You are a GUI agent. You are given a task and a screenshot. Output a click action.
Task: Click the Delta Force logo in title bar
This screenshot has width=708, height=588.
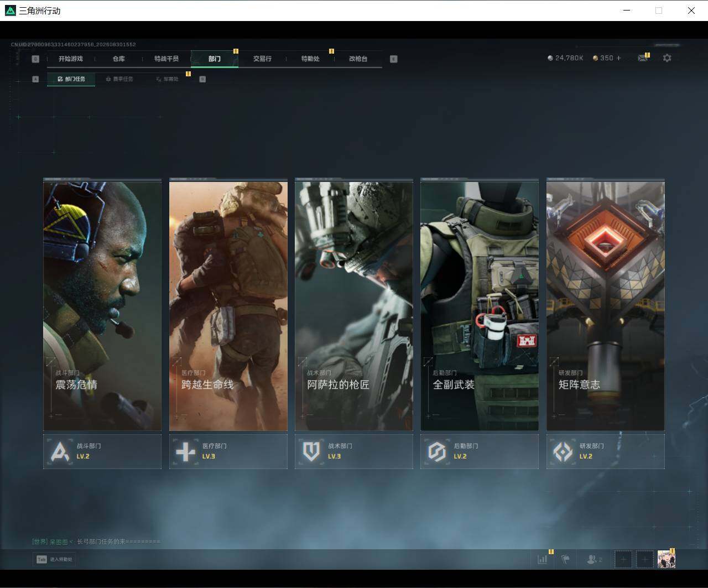11,11
